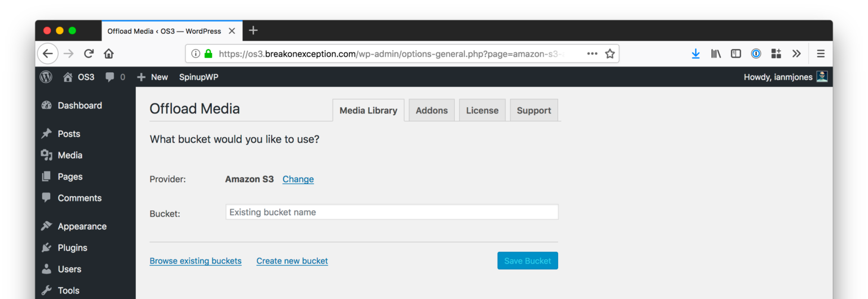Click the Create new bucket link
Screen dimensions: 868x299
[x=292, y=261]
